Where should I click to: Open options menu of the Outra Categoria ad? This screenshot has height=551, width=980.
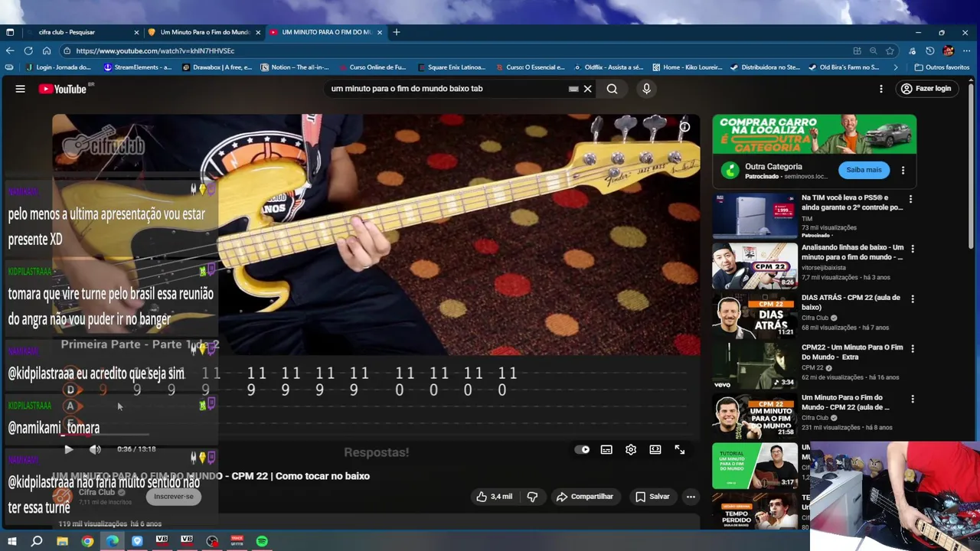point(903,171)
